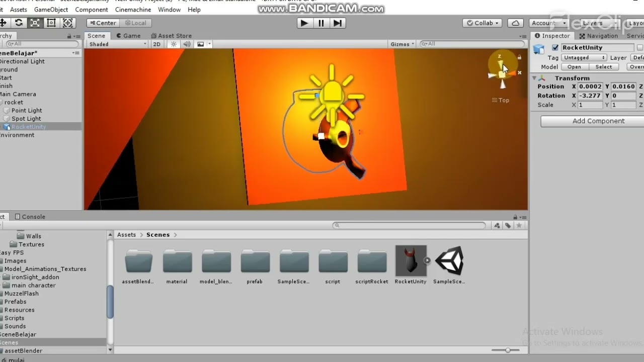This screenshot has width=644, height=362.
Task: Select the Scale tool in toolbar
Action: 35,23
